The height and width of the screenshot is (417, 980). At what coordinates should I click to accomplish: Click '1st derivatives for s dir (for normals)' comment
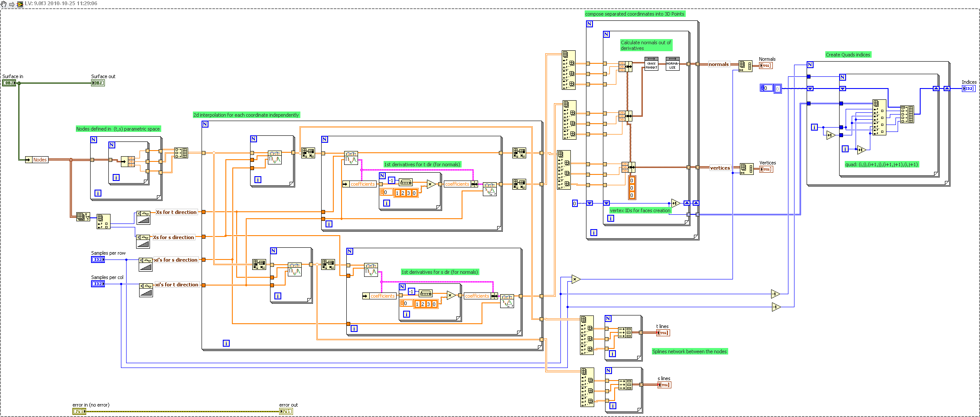[x=440, y=272]
